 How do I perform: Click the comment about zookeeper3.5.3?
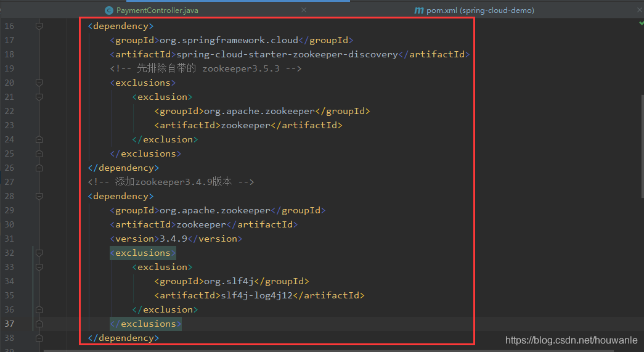[x=206, y=68]
